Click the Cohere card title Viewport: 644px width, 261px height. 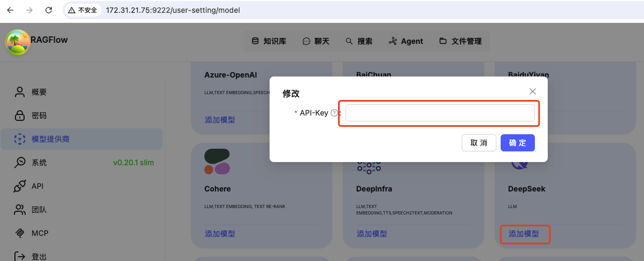tap(218, 189)
